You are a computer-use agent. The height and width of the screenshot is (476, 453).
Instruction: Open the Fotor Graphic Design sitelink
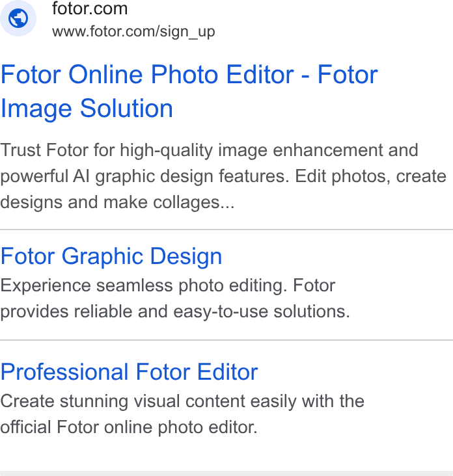(x=111, y=256)
